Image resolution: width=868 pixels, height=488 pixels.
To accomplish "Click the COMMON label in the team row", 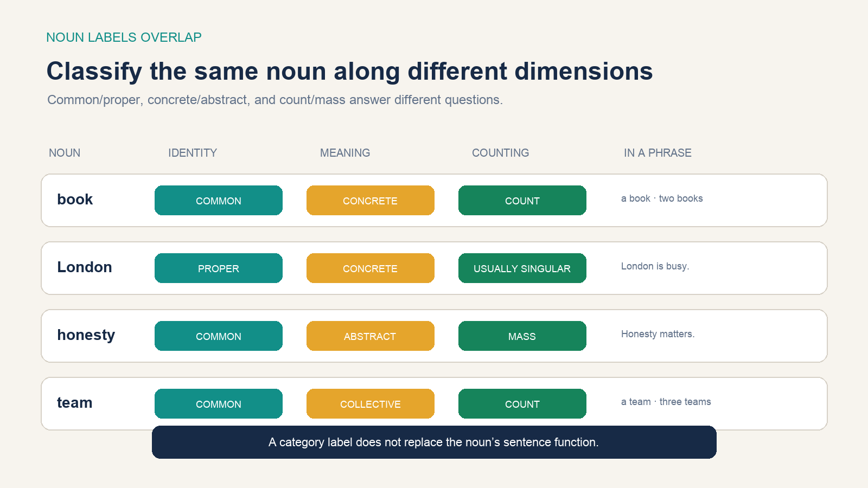I will click(x=219, y=404).
